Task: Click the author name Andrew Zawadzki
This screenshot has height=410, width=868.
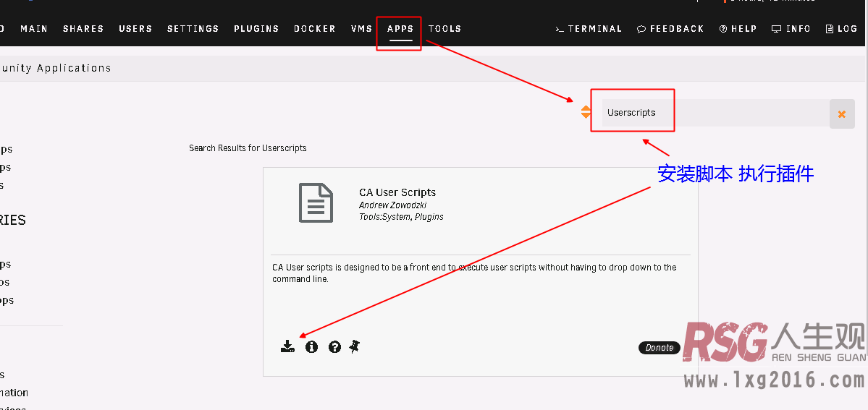Action: tap(392, 205)
